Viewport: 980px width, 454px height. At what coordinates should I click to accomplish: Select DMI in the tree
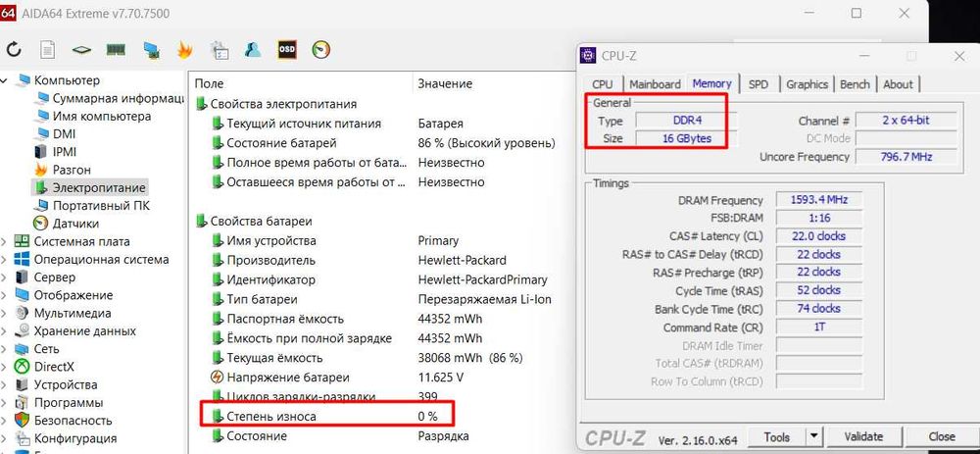(x=64, y=133)
